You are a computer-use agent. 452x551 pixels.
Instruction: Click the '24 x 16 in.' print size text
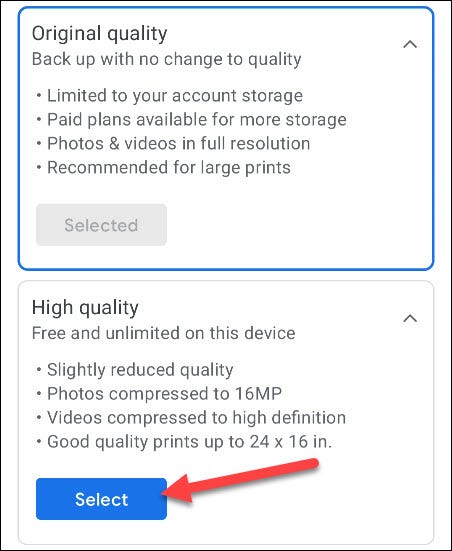(x=291, y=442)
